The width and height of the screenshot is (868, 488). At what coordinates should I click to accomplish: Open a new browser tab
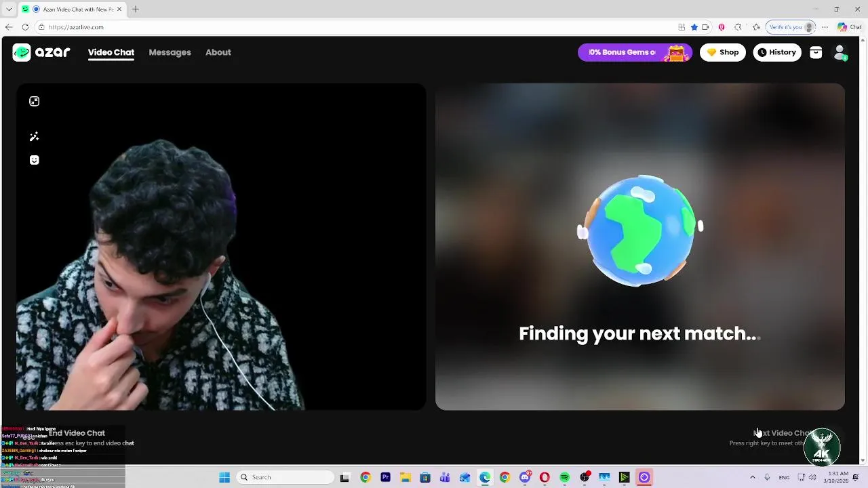(136, 9)
